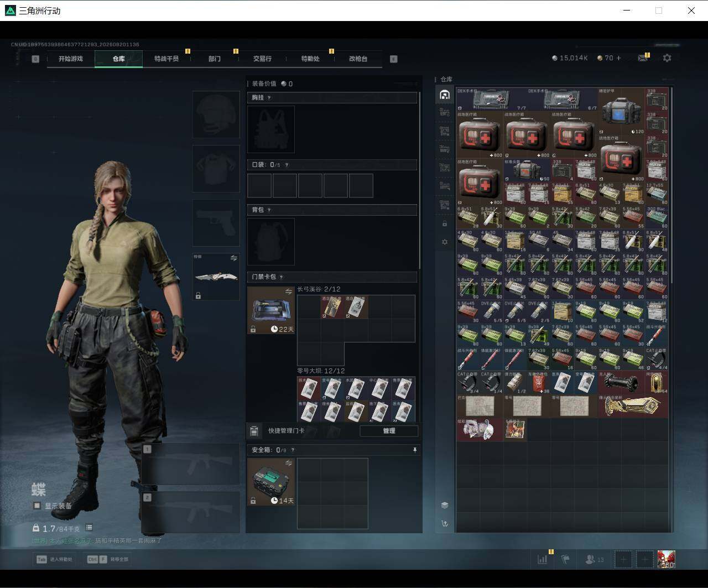
Task: Click the secondary weapon slot 2
Action: click(x=190, y=512)
